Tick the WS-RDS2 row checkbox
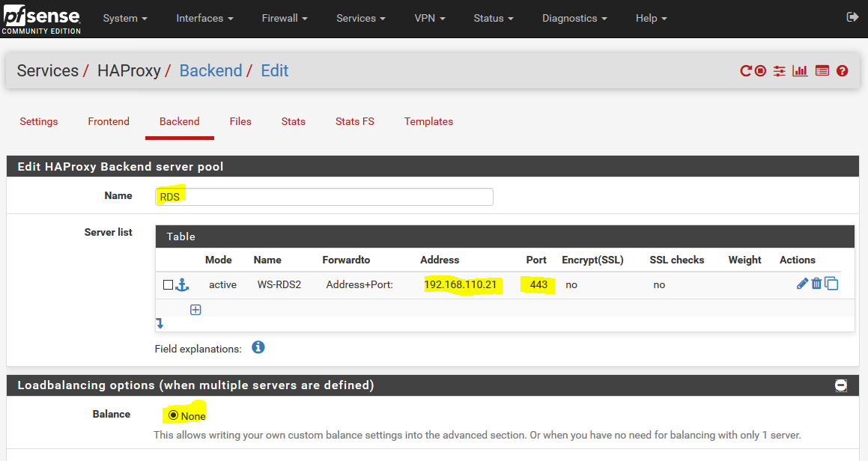This screenshot has width=868, height=461. [169, 284]
